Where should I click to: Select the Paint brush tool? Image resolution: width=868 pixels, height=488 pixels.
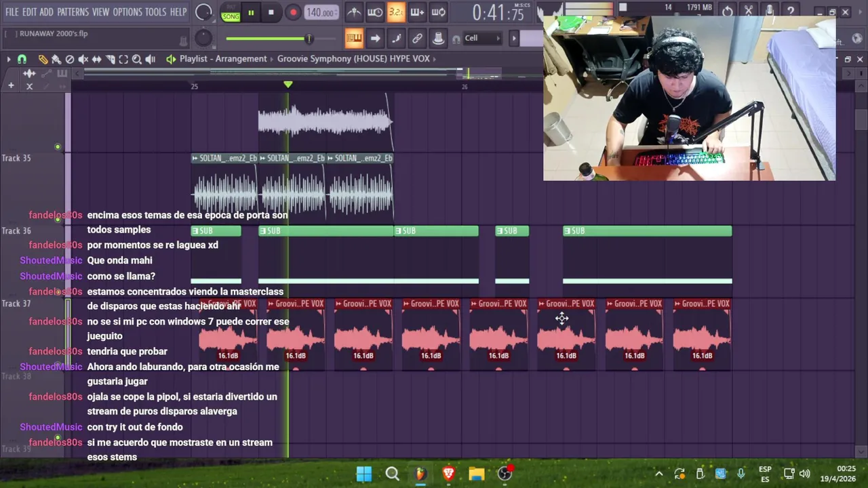[x=56, y=60]
